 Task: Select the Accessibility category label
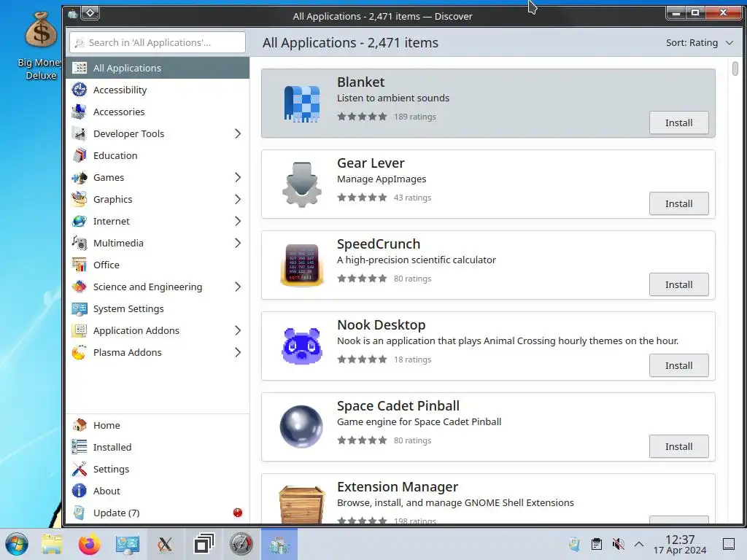[x=120, y=90]
